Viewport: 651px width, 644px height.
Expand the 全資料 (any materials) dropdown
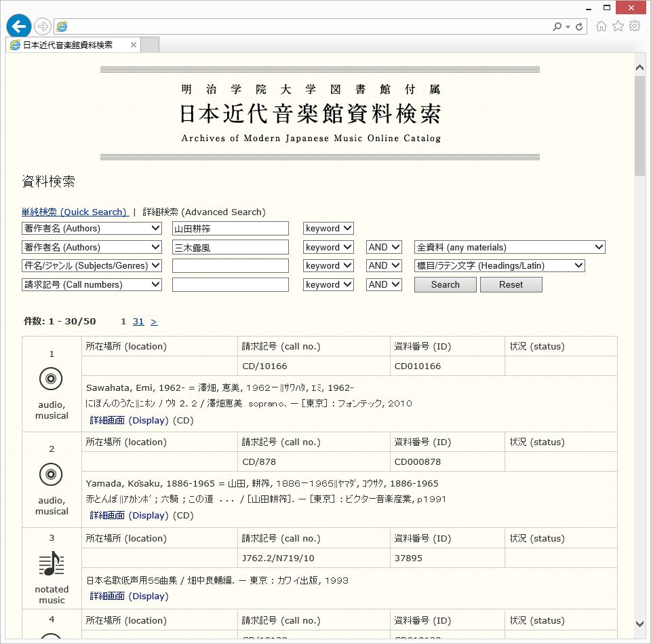(x=509, y=247)
